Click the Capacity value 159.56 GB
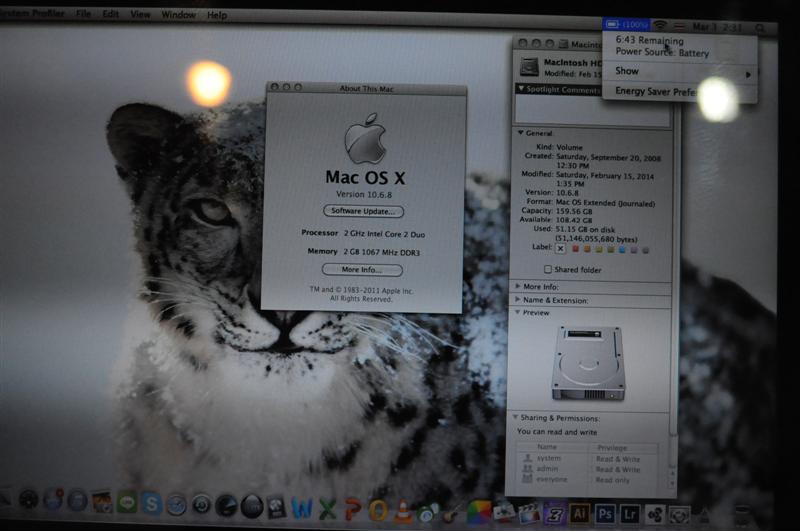800x531 pixels. [x=574, y=211]
